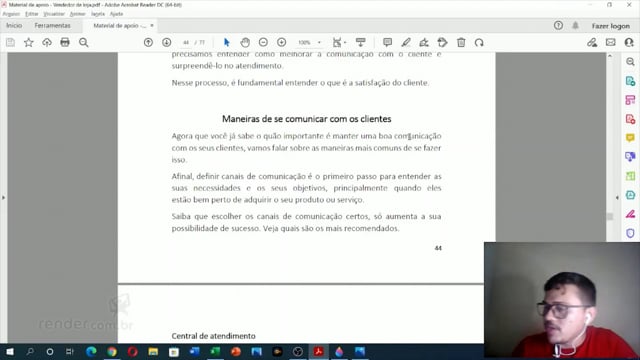Switch to the Início tab

point(14,25)
